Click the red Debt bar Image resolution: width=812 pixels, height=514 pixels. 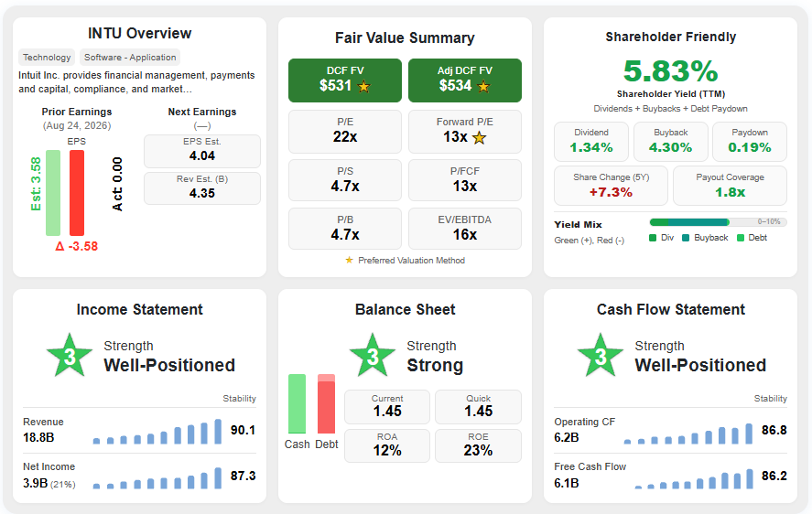(326, 403)
